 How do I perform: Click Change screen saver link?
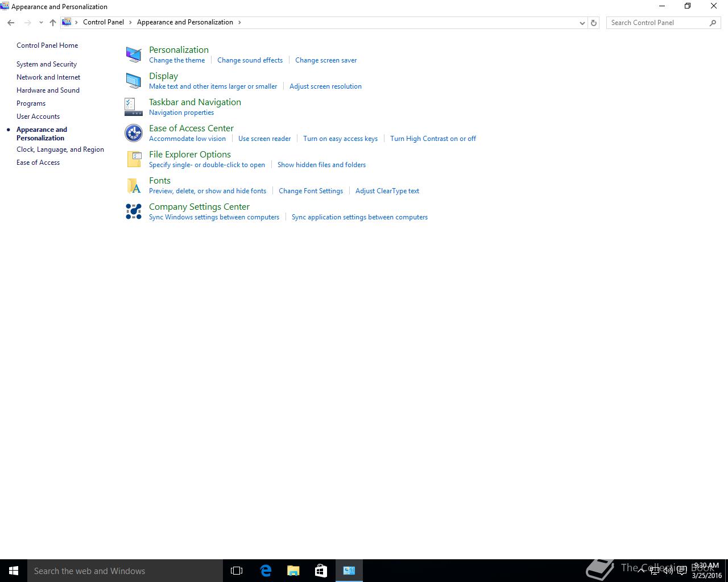pyautogui.click(x=326, y=60)
